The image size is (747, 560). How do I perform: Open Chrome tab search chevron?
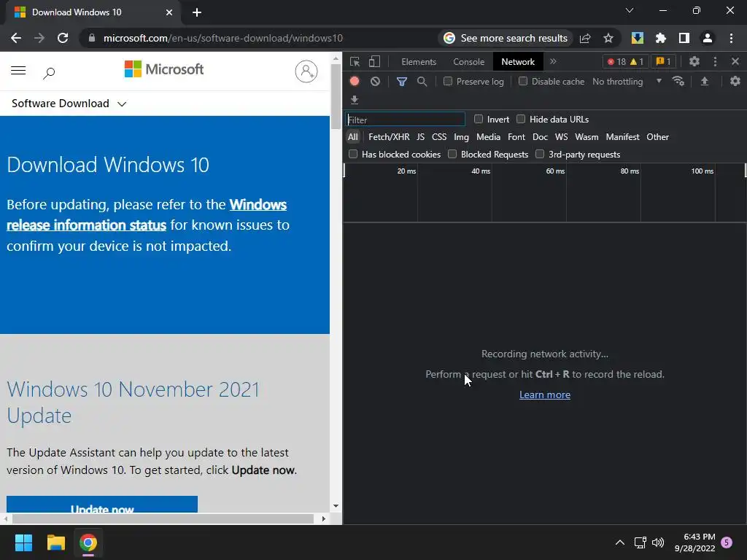[x=630, y=10]
